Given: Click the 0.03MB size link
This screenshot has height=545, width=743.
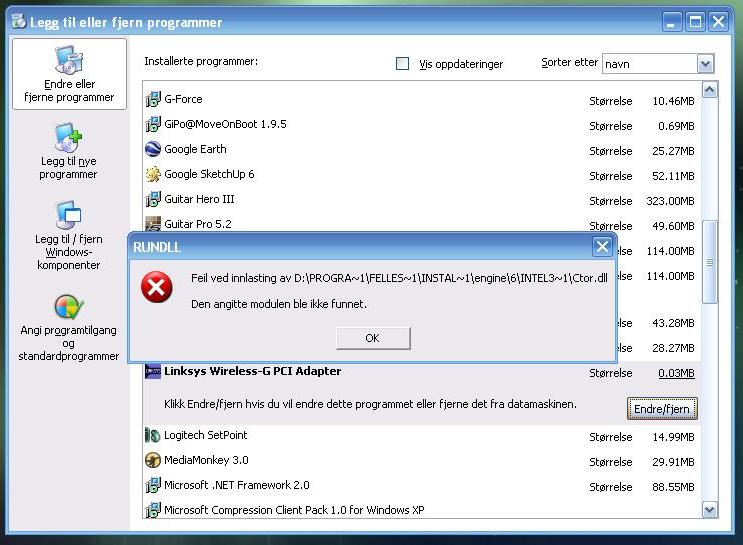Looking at the screenshot, I should click(x=676, y=373).
